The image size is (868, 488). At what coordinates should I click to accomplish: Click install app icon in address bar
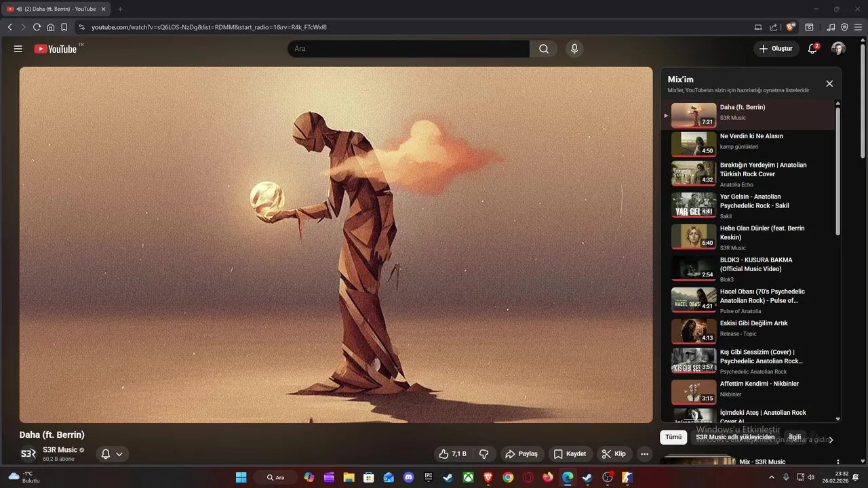(758, 27)
